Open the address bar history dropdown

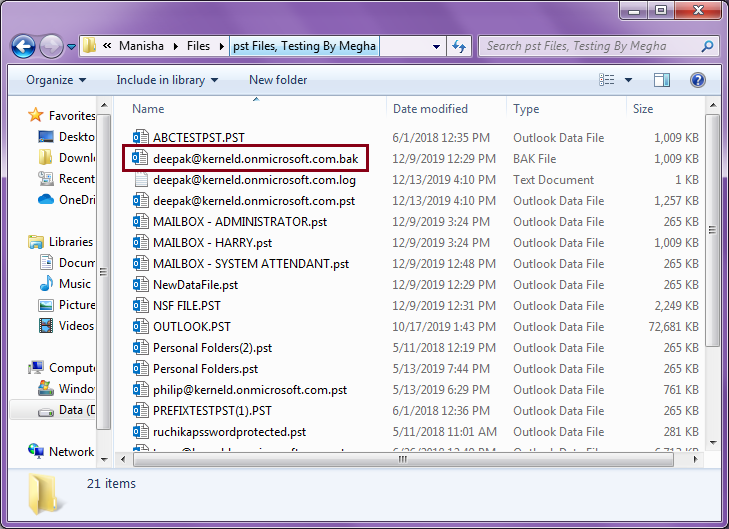(x=436, y=46)
